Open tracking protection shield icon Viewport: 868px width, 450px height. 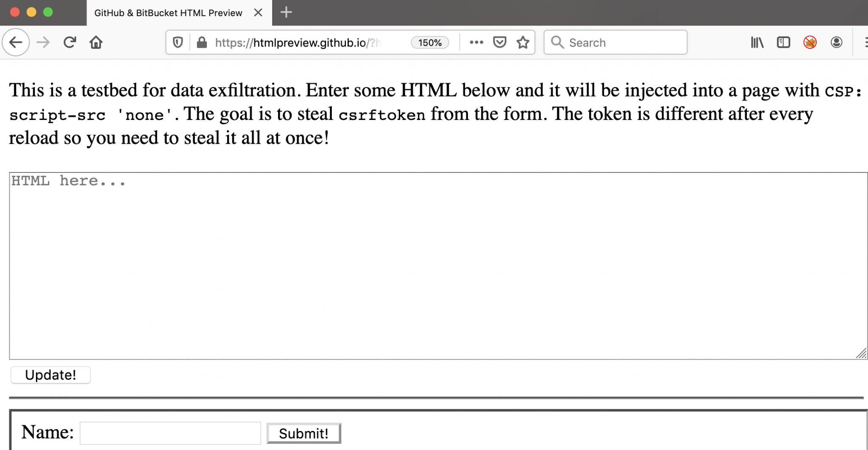(178, 42)
